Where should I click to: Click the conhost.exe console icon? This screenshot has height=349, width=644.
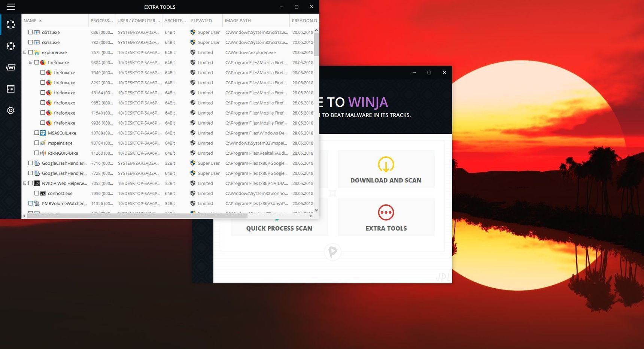coord(43,194)
